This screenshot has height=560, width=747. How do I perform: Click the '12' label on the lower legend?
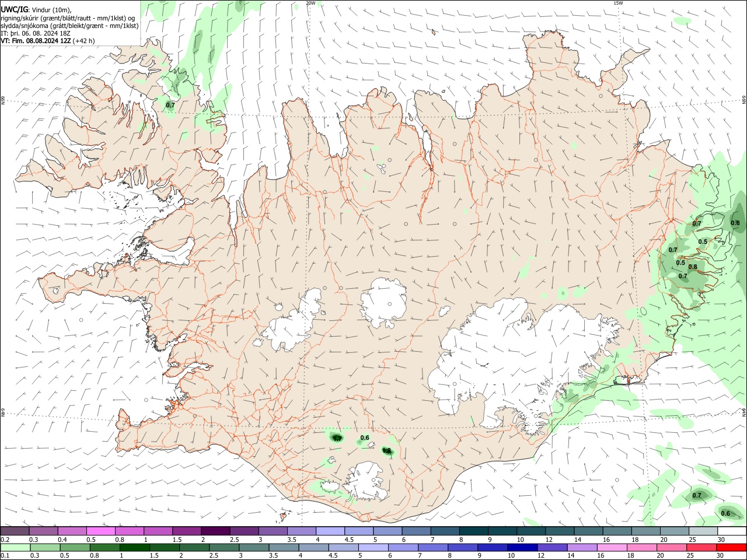(x=541, y=555)
